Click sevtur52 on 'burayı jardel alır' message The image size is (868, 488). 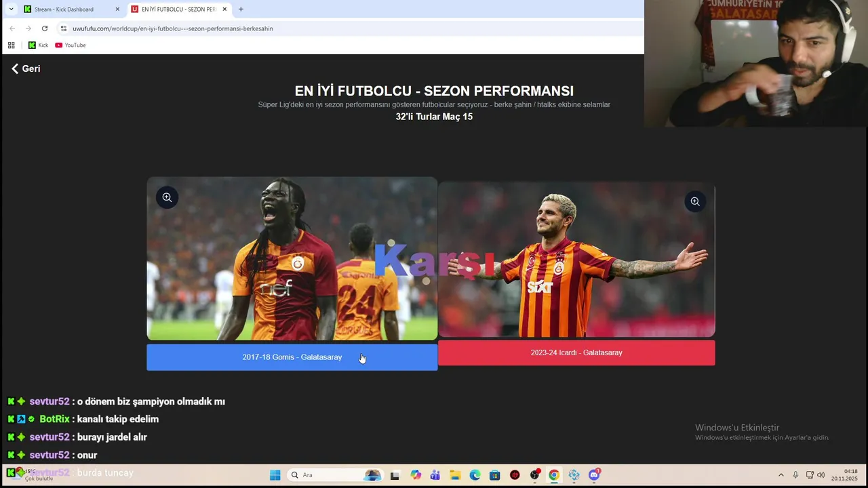(x=50, y=437)
